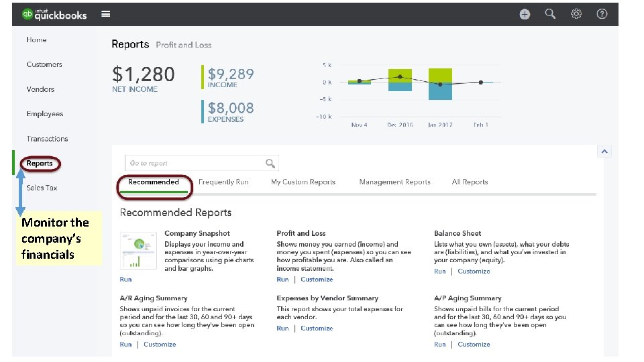Viewport: 644px width, 362px height.
Task: Collapse the chart using the up chevron
Action: 604,152
